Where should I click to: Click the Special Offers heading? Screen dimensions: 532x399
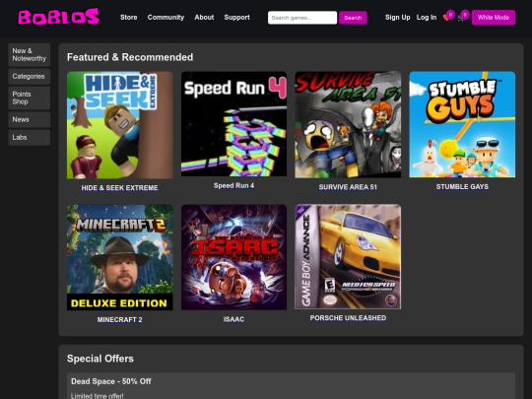coord(100,359)
